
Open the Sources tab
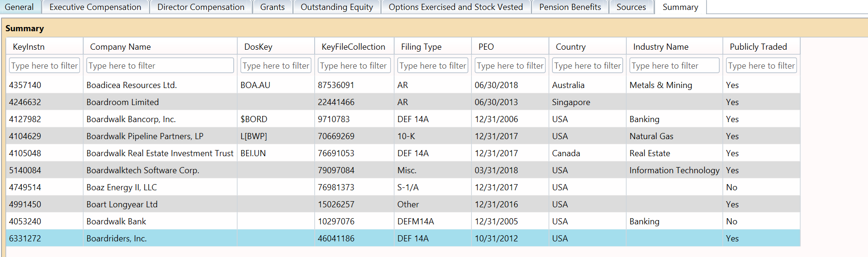coord(631,7)
